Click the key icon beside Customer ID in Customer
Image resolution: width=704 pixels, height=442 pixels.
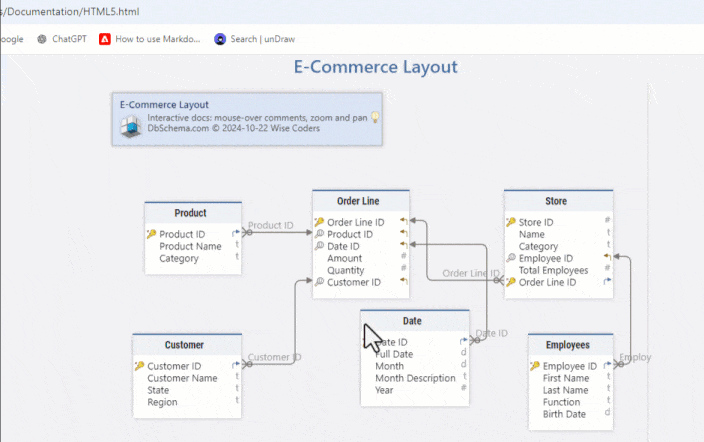pos(140,366)
